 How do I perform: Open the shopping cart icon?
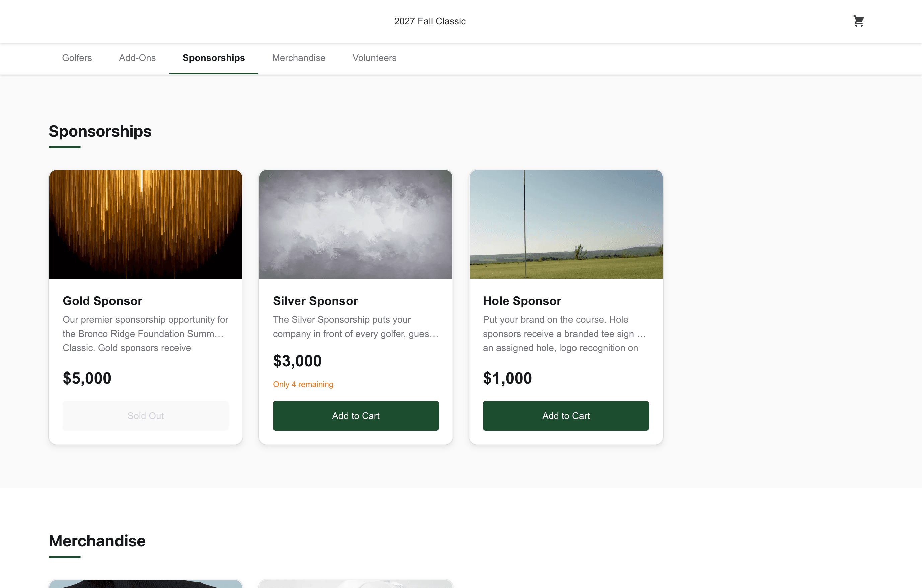[x=858, y=21]
